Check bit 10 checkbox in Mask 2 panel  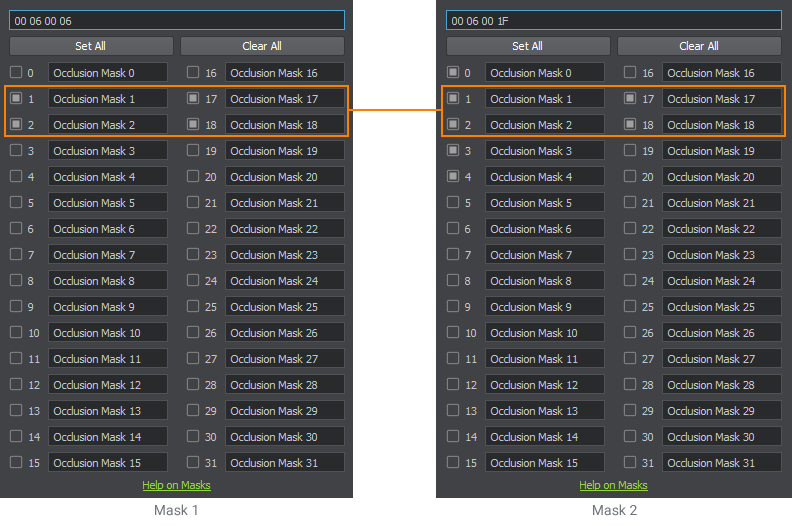pos(453,333)
